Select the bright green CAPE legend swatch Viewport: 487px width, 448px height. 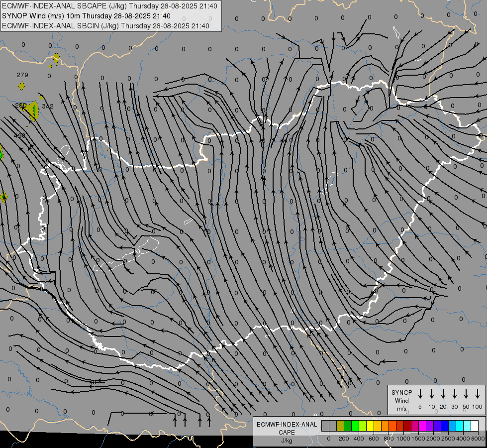[x=355, y=426]
